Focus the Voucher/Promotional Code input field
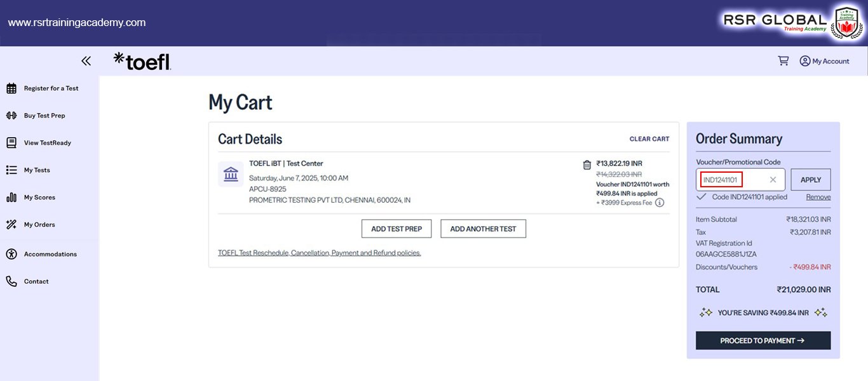The image size is (868, 381). point(740,180)
